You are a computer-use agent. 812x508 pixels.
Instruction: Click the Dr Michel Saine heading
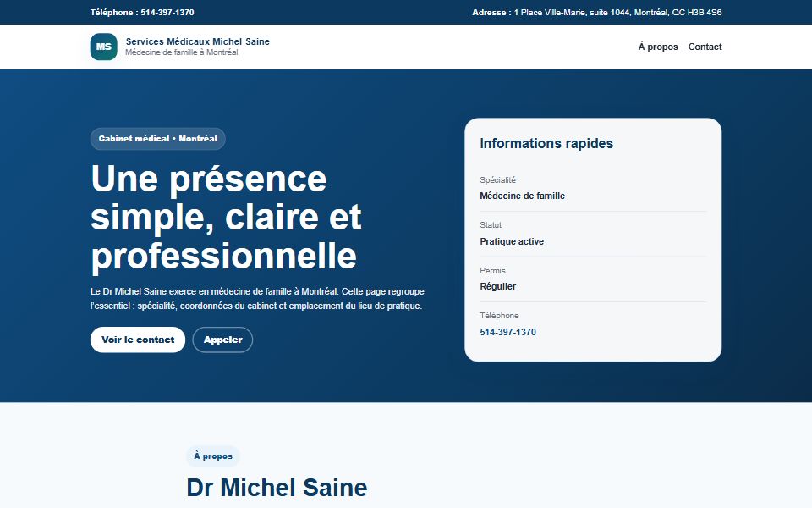[277, 488]
